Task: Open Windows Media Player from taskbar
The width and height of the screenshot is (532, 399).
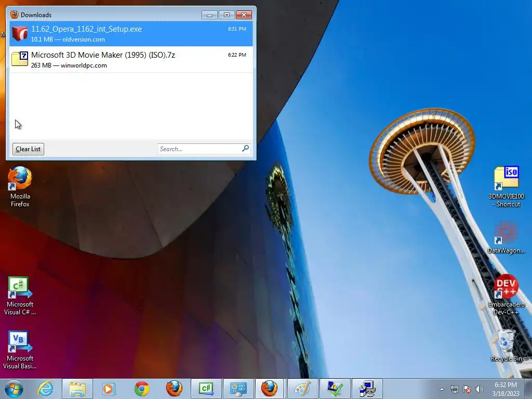Action: point(109,389)
